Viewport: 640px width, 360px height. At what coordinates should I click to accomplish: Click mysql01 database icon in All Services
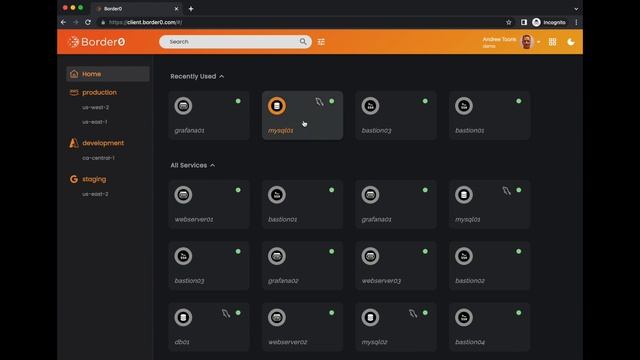(464, 195)
